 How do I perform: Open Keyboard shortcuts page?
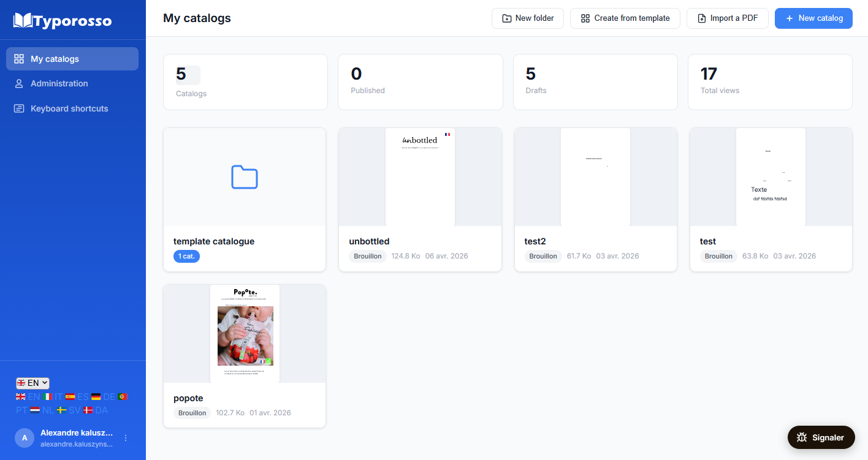tap(69, 108)
